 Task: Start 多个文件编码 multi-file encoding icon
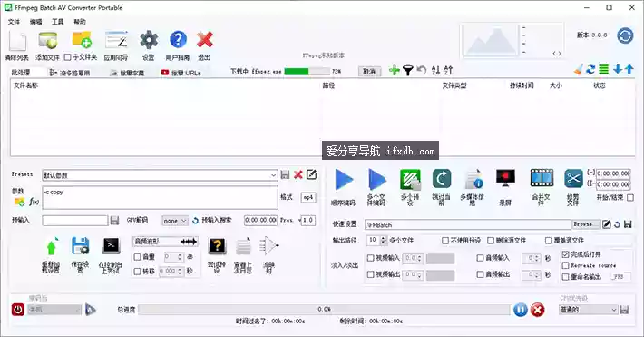tap(376, 180)
